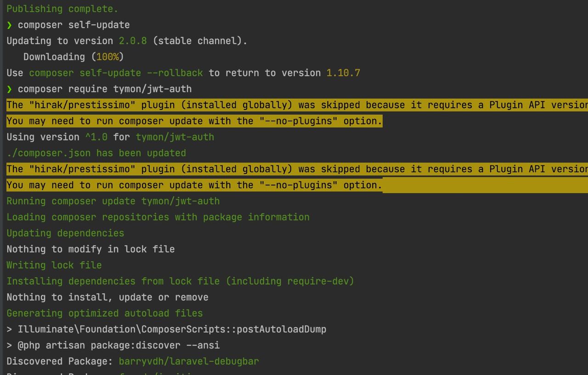Screen dimensions: 588x375
Task: Click package name barryvdh/laravel-debugbar
Action: coord(189,362)
